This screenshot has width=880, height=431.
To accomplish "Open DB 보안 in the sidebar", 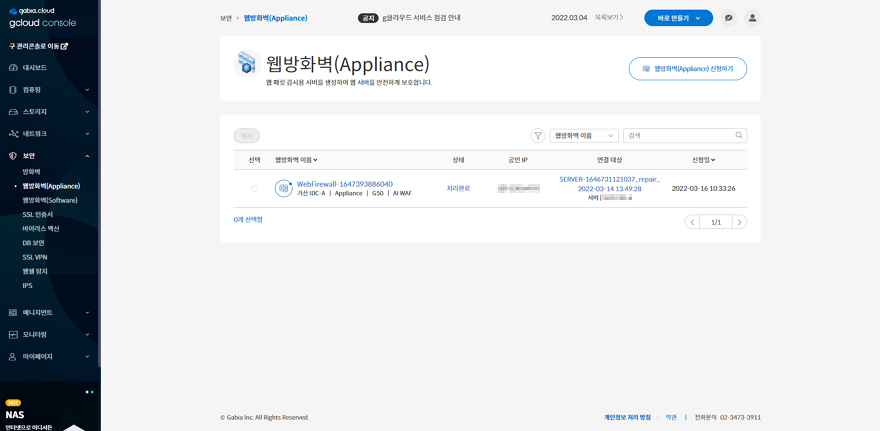I will pyautogui.click(x=33, y=243).
